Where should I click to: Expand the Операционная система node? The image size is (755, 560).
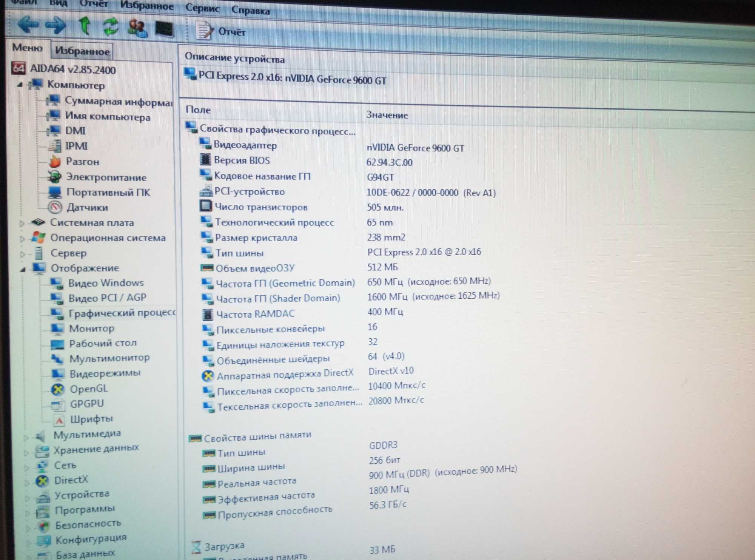pos(22,239)
